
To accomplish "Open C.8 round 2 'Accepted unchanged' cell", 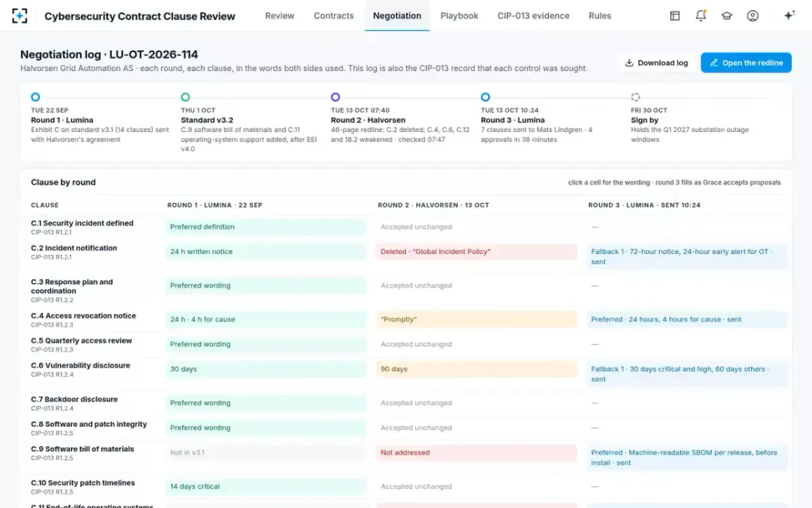I will click(x=476, y=428).
